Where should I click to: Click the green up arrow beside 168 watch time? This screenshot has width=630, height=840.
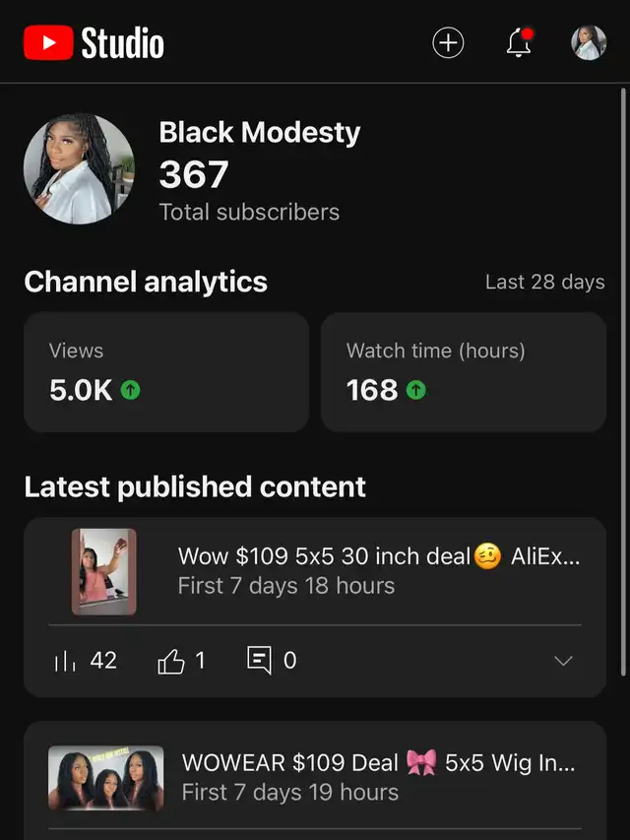click(x=415, y=390)
